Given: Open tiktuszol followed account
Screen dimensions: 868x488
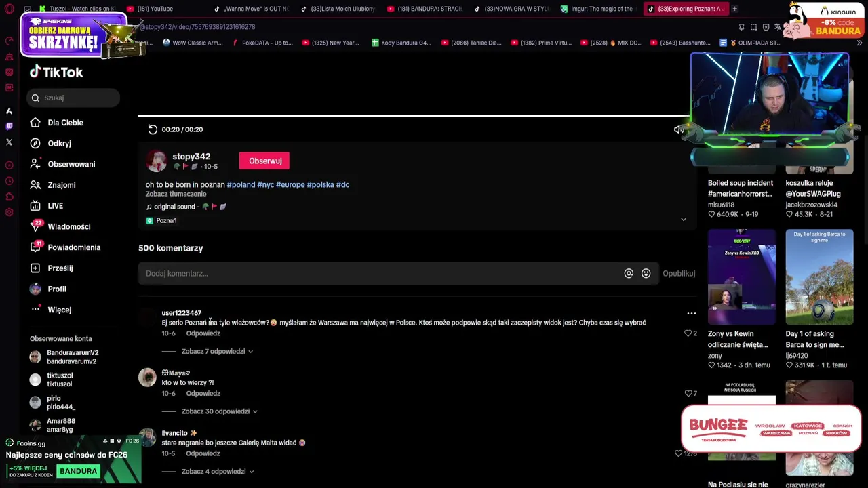Looking at the screenshot, I should pos(52,380).
